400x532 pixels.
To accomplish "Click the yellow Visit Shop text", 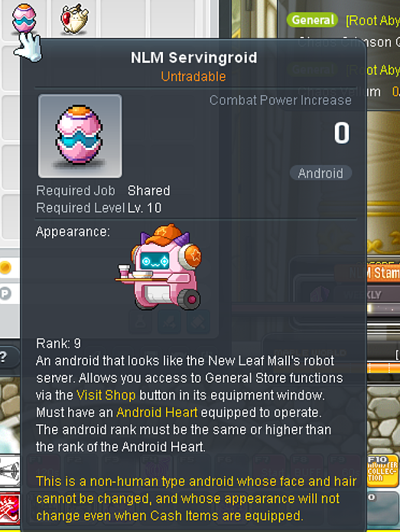I will click(106, 395).
